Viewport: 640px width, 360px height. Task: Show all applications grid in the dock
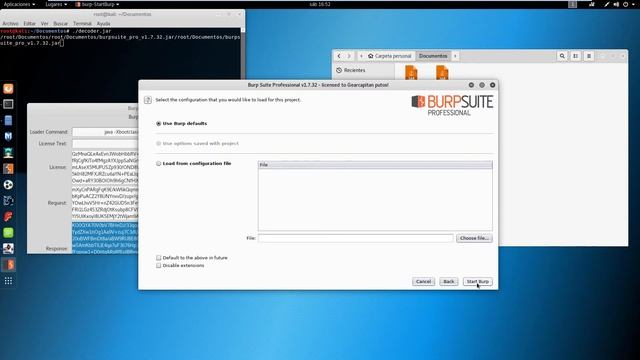coord(8,281)
